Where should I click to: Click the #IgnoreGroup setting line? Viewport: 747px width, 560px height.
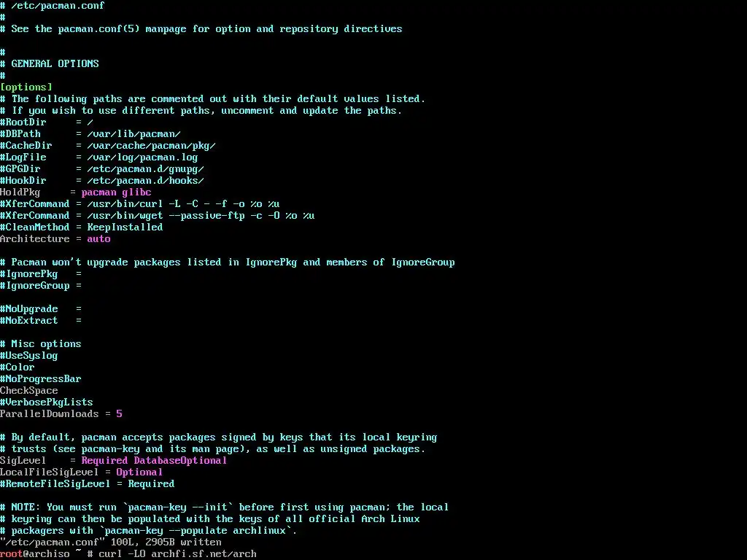pyautogui.click(x=41, y=286)
